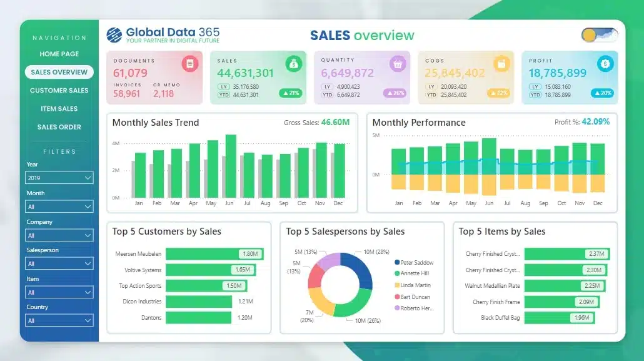Go to the Home Page navigation item
This screenshot has width=644, height=361.
(59, 54)
